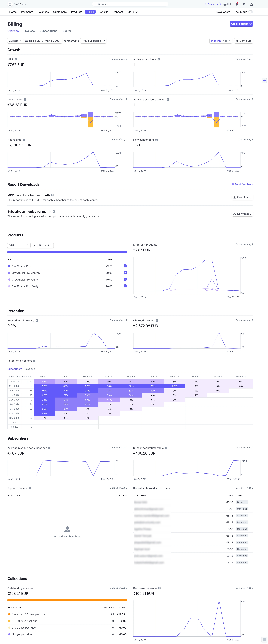The height and width of the screenshot is (644, 268).
Task: Open the Product grouping dropdown
Action: pos(46,246)
